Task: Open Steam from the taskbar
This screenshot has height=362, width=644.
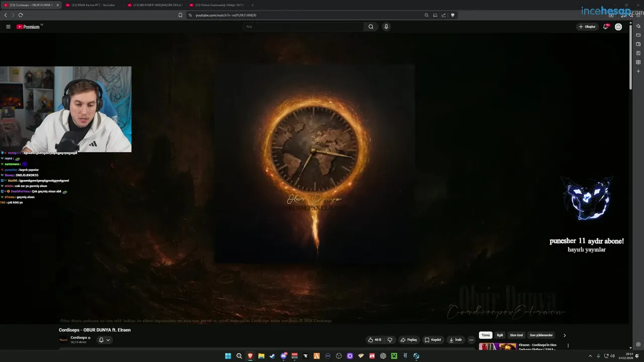Action: click(x=272, y=356)
